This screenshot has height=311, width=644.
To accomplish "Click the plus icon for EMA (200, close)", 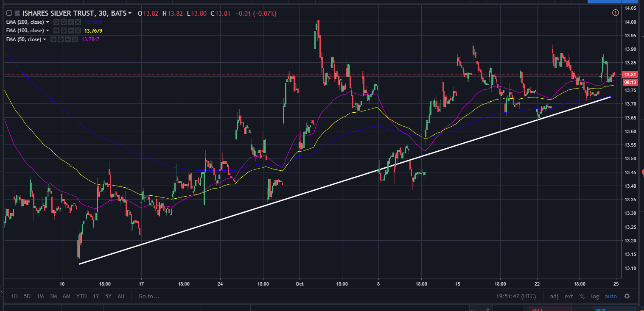I will pyautogui.click(x=71, y=22).
